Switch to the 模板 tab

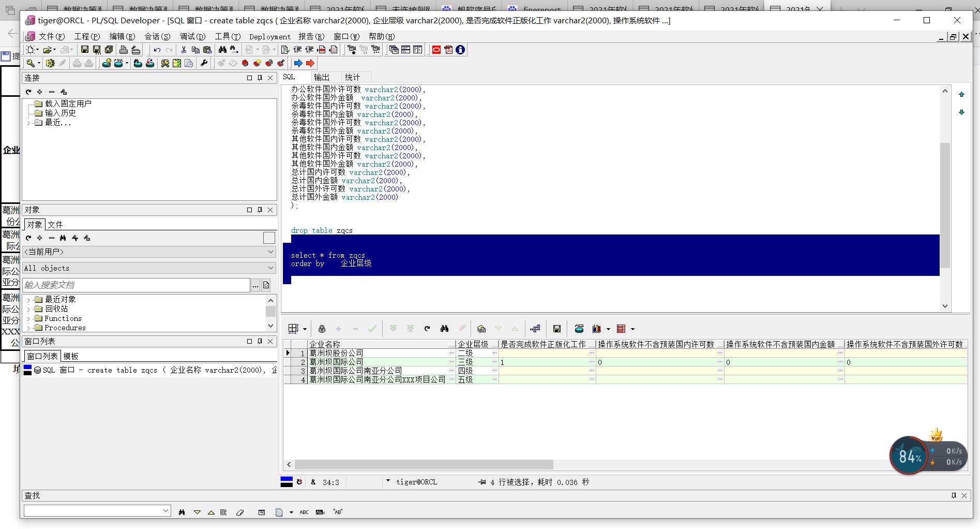[x=71, y=356]
